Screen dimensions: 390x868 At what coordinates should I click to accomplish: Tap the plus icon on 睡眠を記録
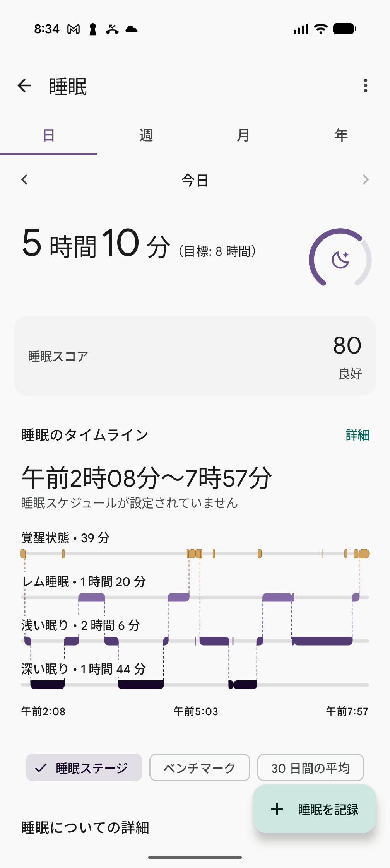point(277,809)
